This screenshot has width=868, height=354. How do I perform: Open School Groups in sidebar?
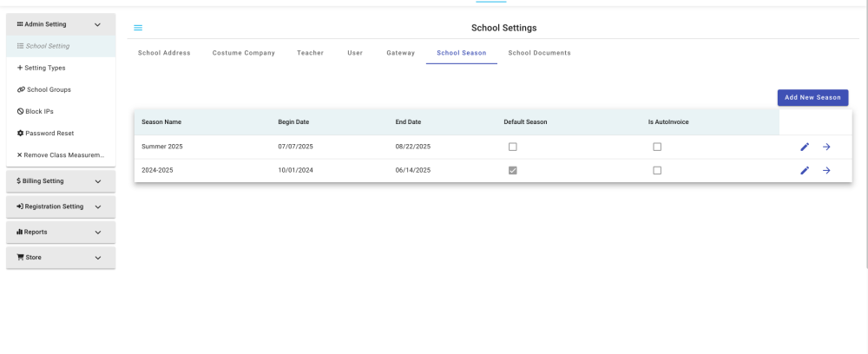click(x=61, y=89)
